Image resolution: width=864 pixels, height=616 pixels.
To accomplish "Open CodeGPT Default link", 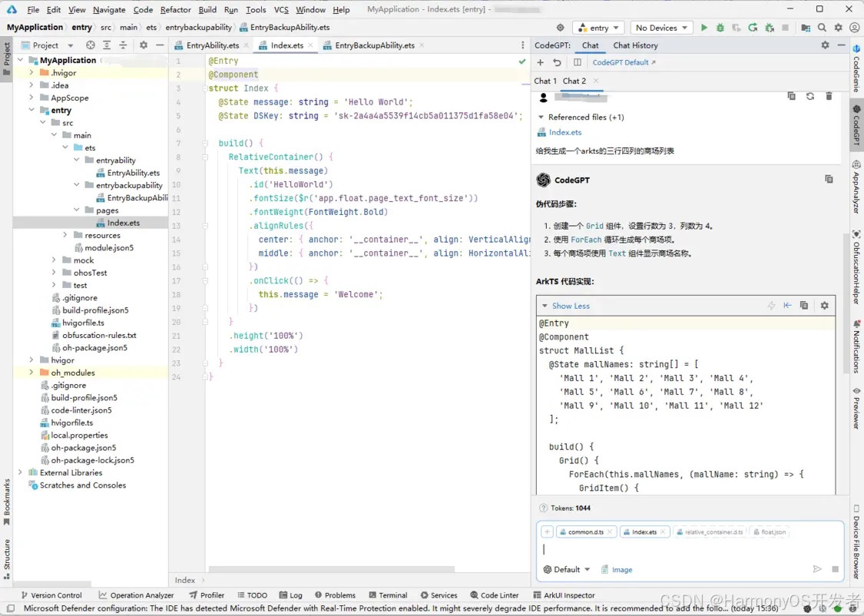I will point(624,62).
